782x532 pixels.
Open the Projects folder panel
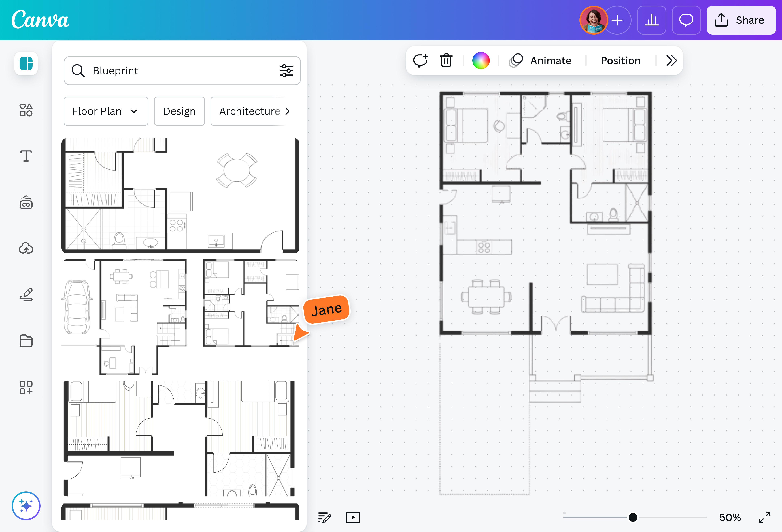[x=26, y=341]
